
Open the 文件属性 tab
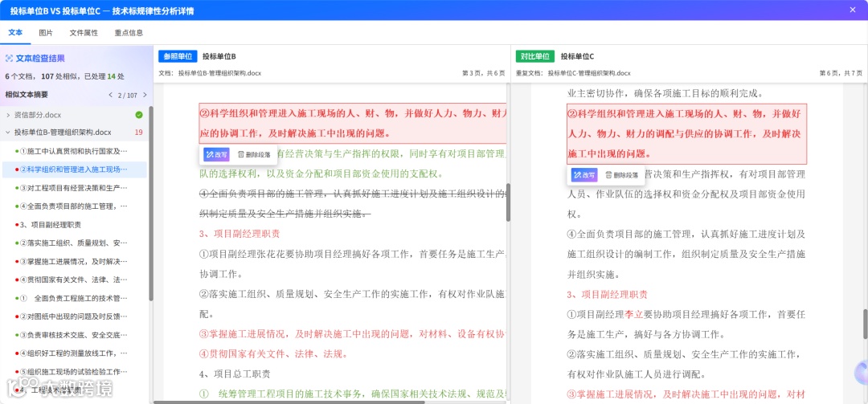point(84,33)
